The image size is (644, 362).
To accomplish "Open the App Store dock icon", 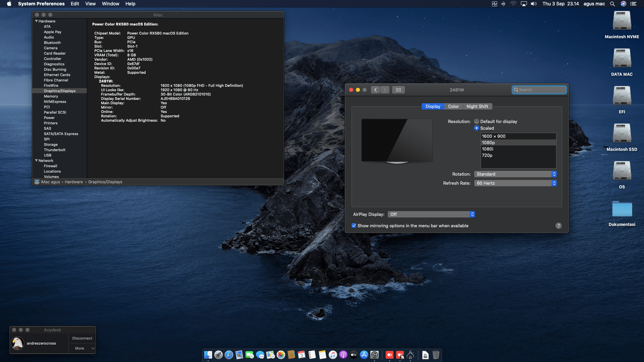I will point(364,355).
